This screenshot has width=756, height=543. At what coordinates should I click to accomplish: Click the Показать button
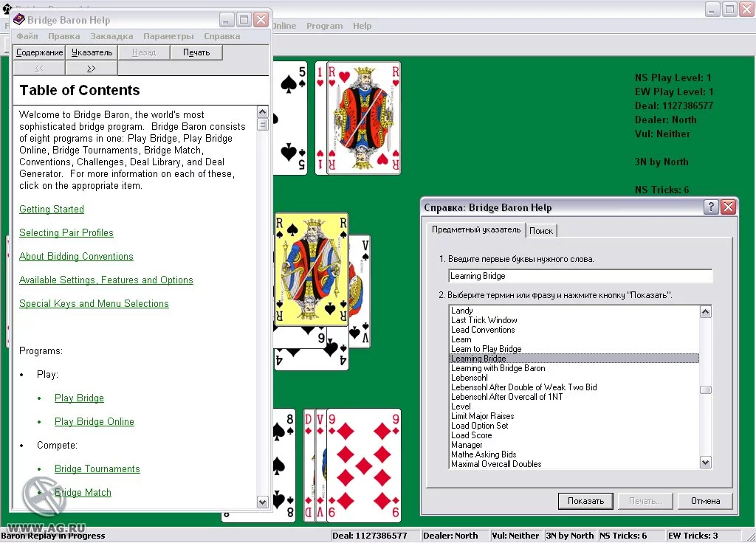(x=585, y=501)
